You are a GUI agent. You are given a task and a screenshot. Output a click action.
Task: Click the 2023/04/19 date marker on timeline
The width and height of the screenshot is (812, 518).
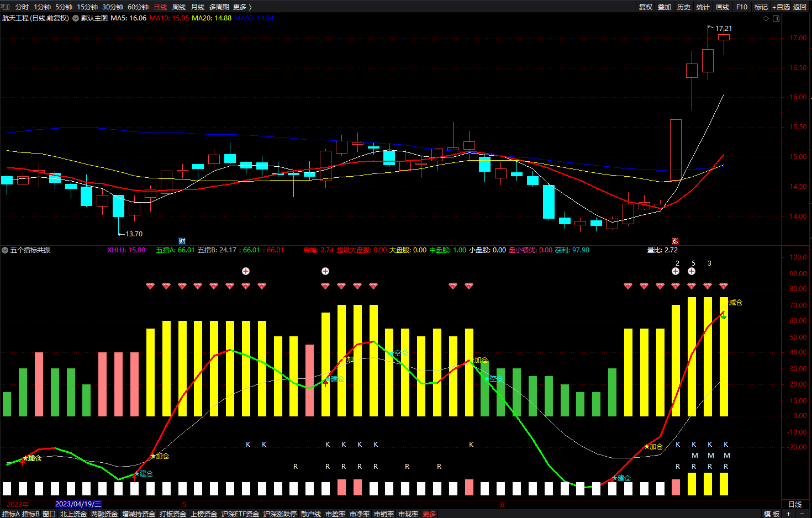coord(78,504)
